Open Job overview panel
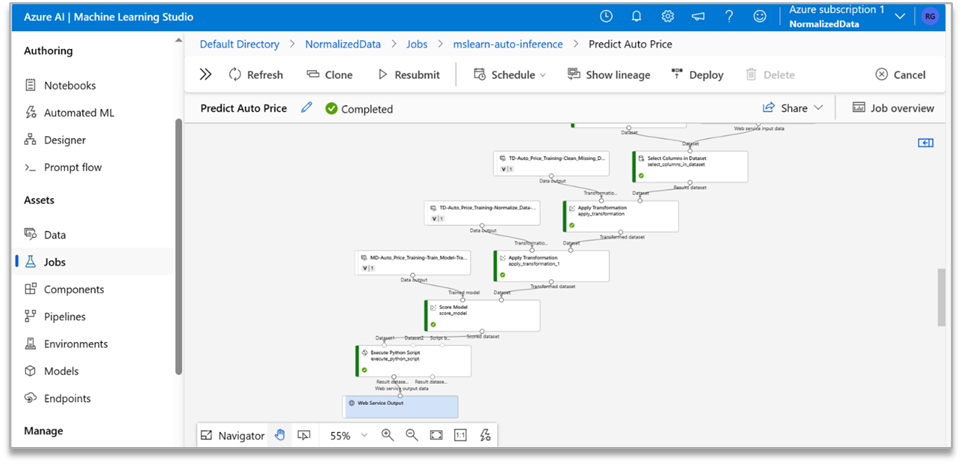The image size is (962, 464). coord(893,108)
